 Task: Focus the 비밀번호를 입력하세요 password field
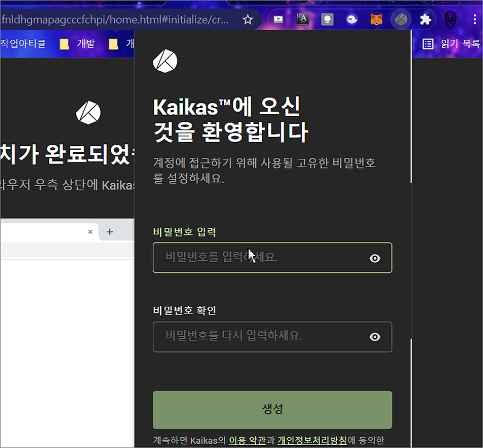[272, 258]
